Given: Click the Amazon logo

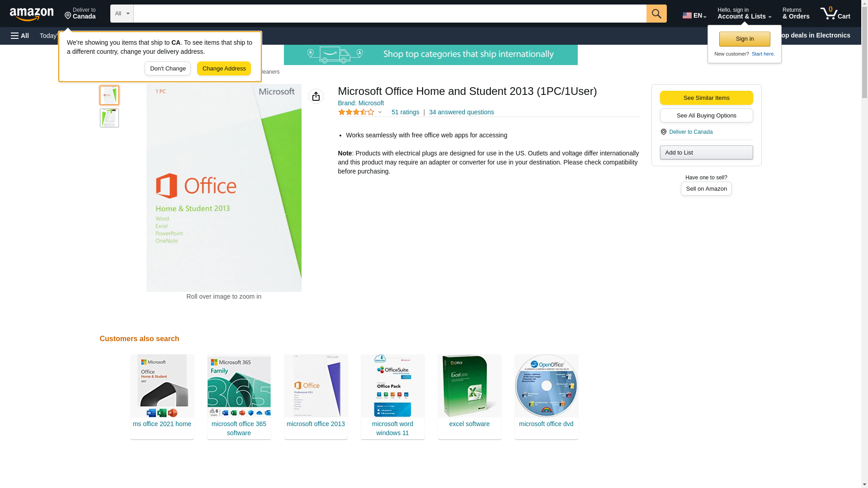Looking at the screenshot, I should click(x=32, y=14).
